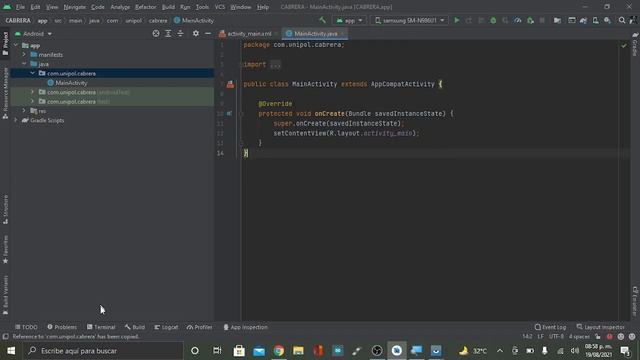Screen dimensions: 640x360
Task: Click the Windows search box
Action: coord(103,351)
